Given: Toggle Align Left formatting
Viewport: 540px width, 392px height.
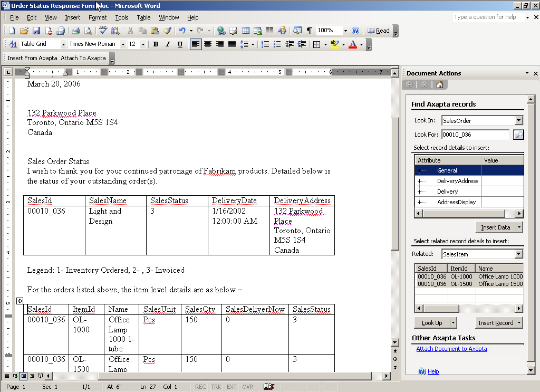Looking at the screenshot, I should click(195, 44).
